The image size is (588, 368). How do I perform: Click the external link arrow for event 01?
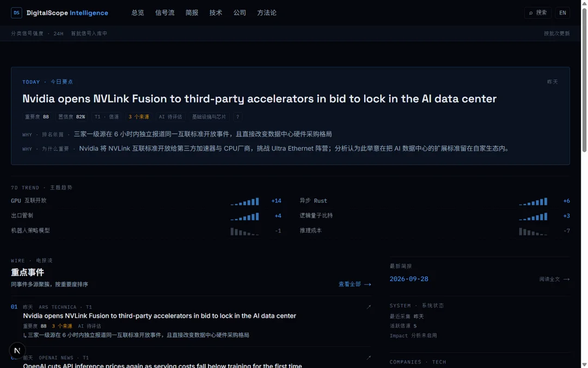369,307
